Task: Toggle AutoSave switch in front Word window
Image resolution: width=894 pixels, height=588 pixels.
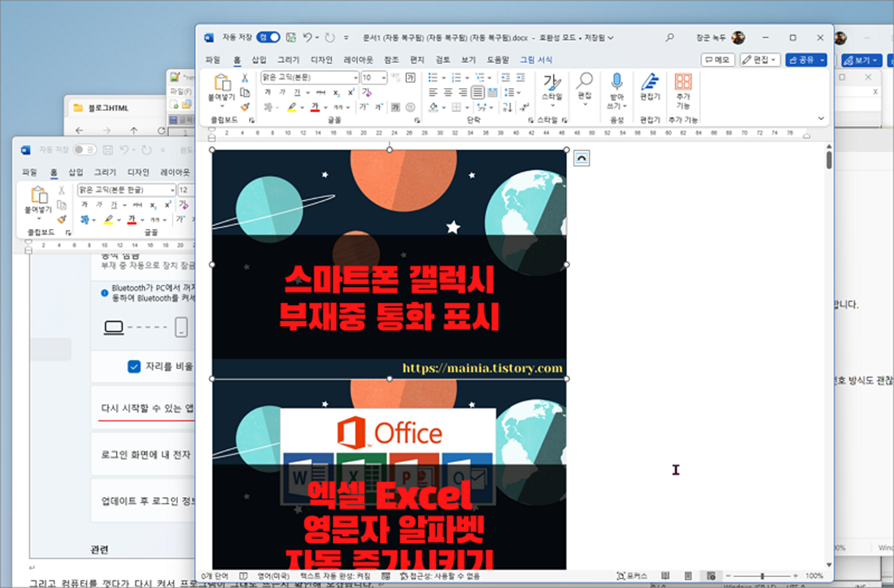Action: coord(268,37)
